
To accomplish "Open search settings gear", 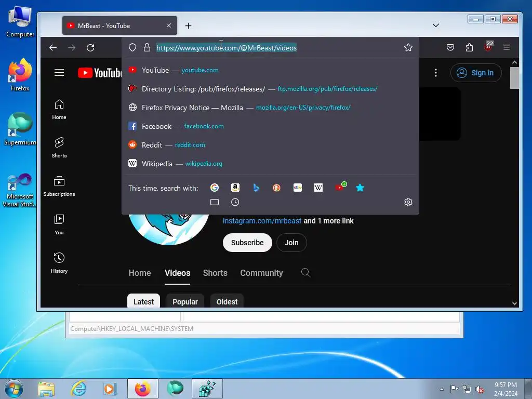I will tap(408, 202).
